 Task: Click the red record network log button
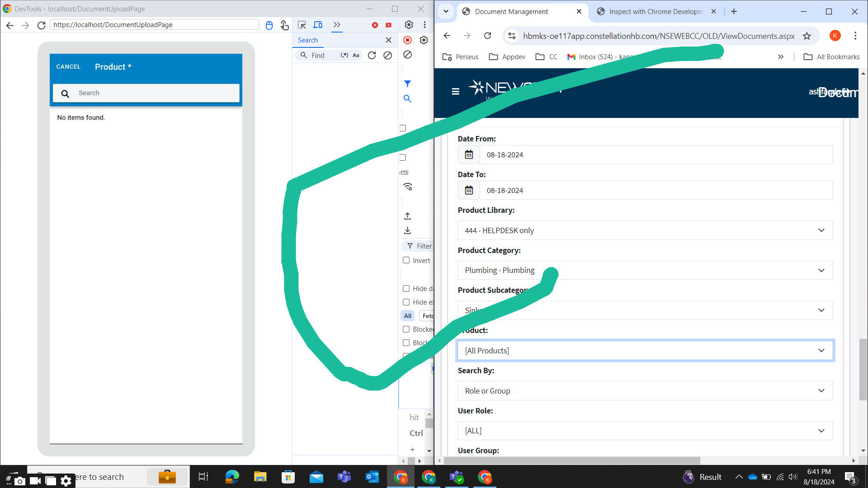coord(407,40)
